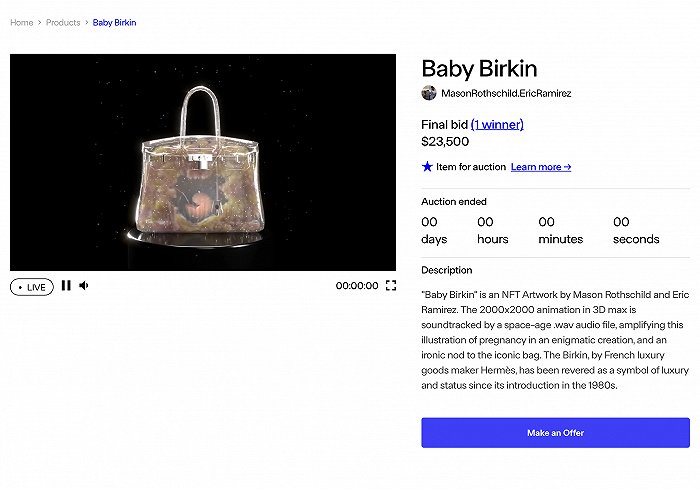Click the chevron after Products breadcrumb
The image size is (700, 489).
pos(87,22)
